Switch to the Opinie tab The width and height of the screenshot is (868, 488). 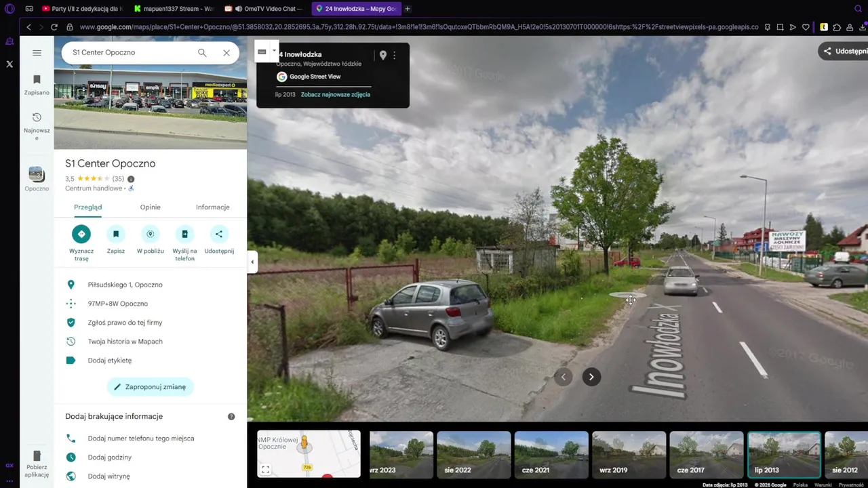pyautogui.click(x=151, y=207)
